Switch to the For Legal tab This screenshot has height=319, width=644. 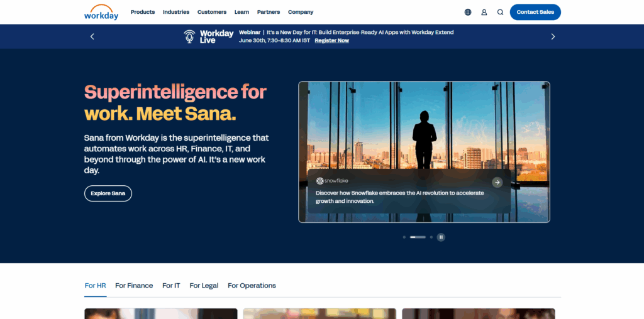[204, 285]
